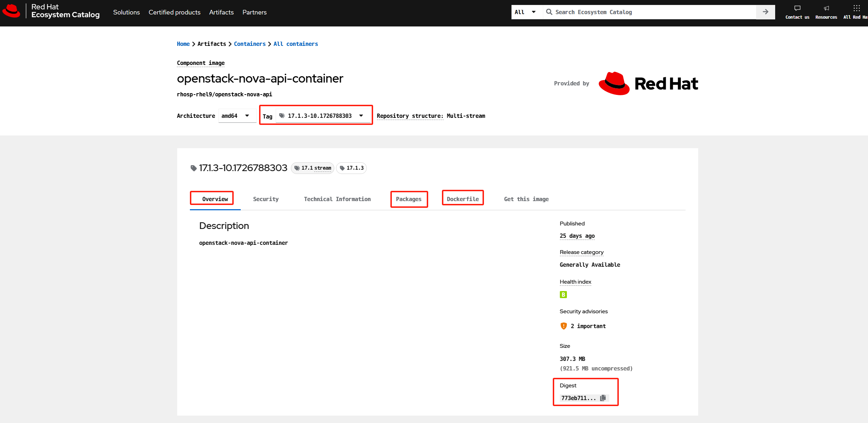
Task: Click the tag icon beside 17.1.3-10.1726788303
Action: pyautogui.click(x=194, y=168)
